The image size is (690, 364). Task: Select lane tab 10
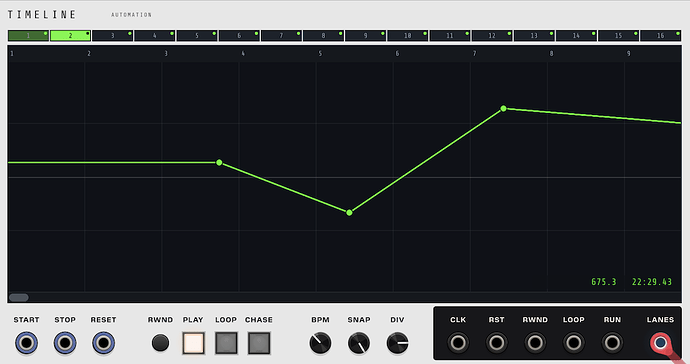pyautogui.click(x=407, y=36)
